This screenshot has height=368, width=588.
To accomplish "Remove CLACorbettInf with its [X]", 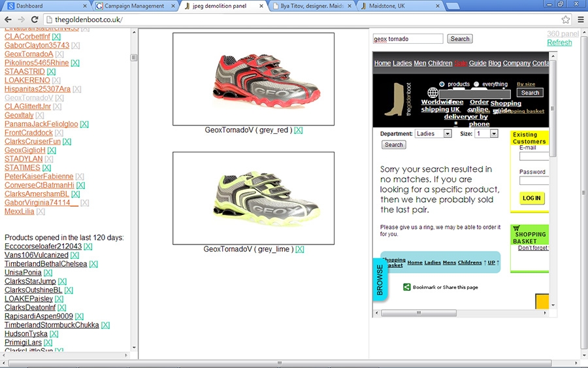I will pyautogui.click(x=56, y=37).
